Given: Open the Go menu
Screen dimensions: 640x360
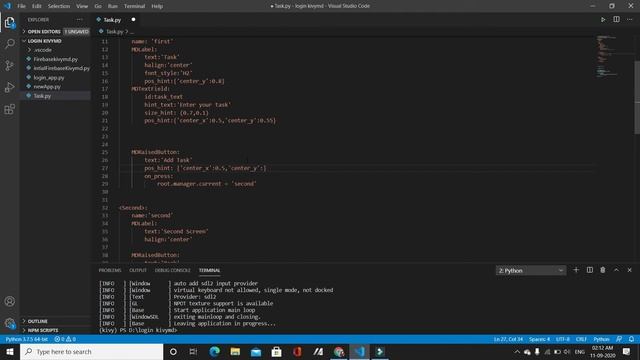Looking at the screenshot, I should click(98, 6).
